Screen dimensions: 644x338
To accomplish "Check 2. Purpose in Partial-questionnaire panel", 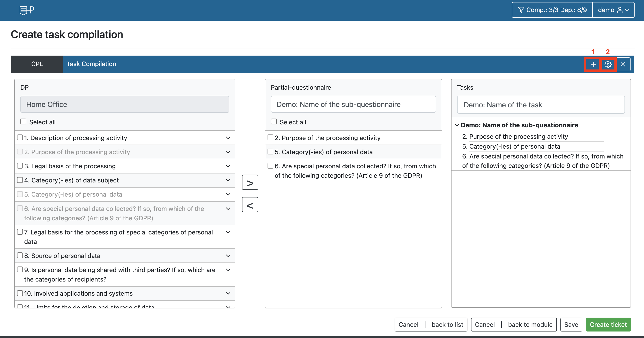I will (x=270, y=137).
